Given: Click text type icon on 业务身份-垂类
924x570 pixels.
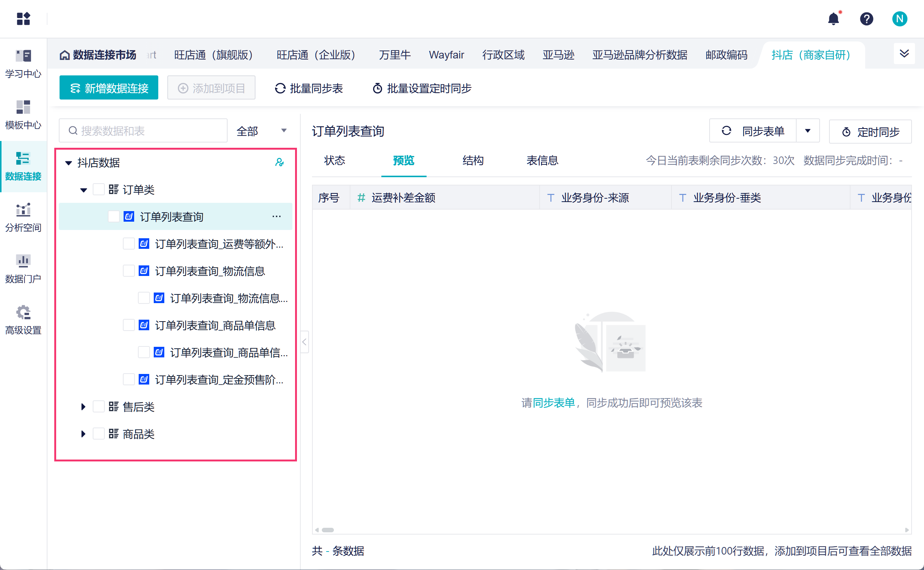Looking at the screenshot, I should coord(682,198).
